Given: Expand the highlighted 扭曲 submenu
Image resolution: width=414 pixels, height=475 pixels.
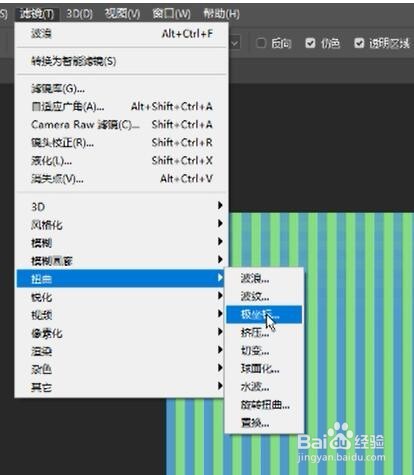Looking at the screenshot, I should click(x=120, y=278).
